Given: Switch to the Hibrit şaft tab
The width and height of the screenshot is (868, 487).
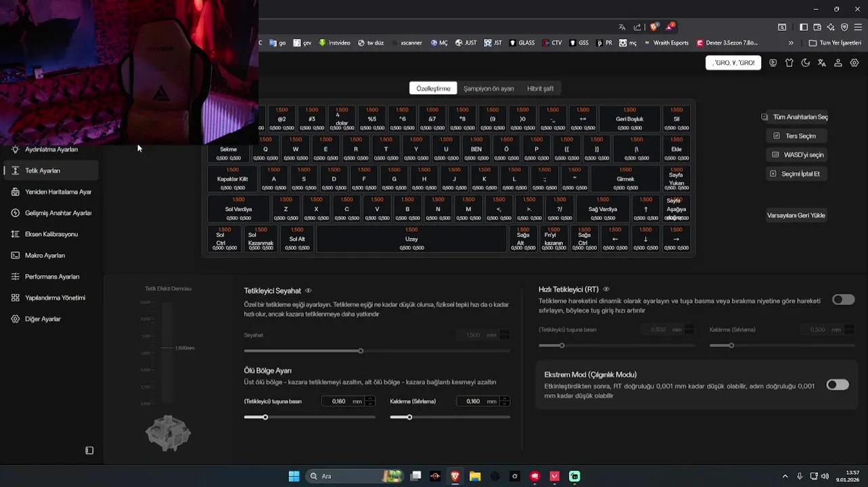Looking at the screenshot, I should (540, 89).
